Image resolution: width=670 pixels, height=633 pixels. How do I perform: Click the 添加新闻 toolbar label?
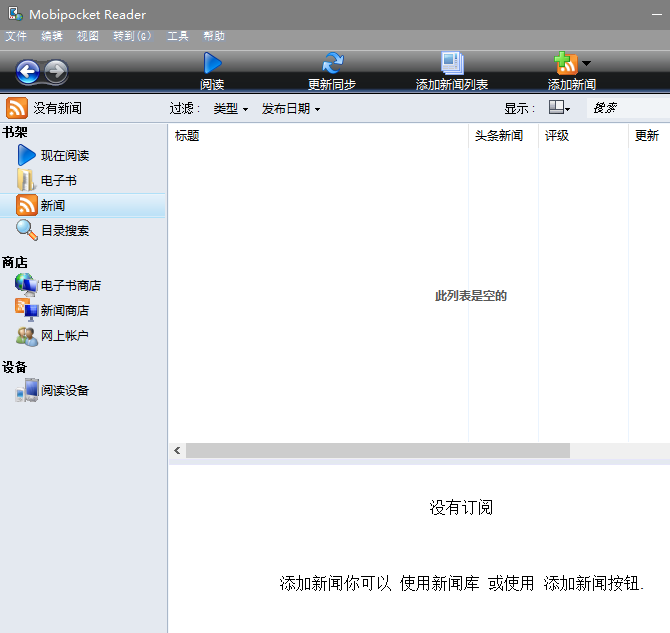tap(572, 85)
